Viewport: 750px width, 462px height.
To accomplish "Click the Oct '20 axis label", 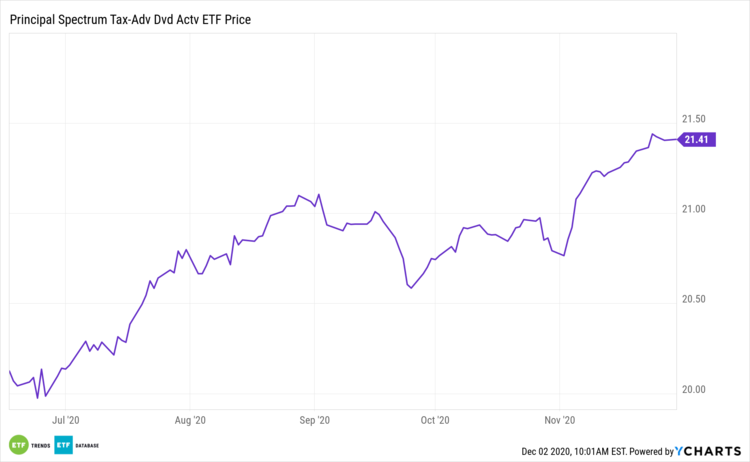I will pyautogui.click(x=436, y=421).
